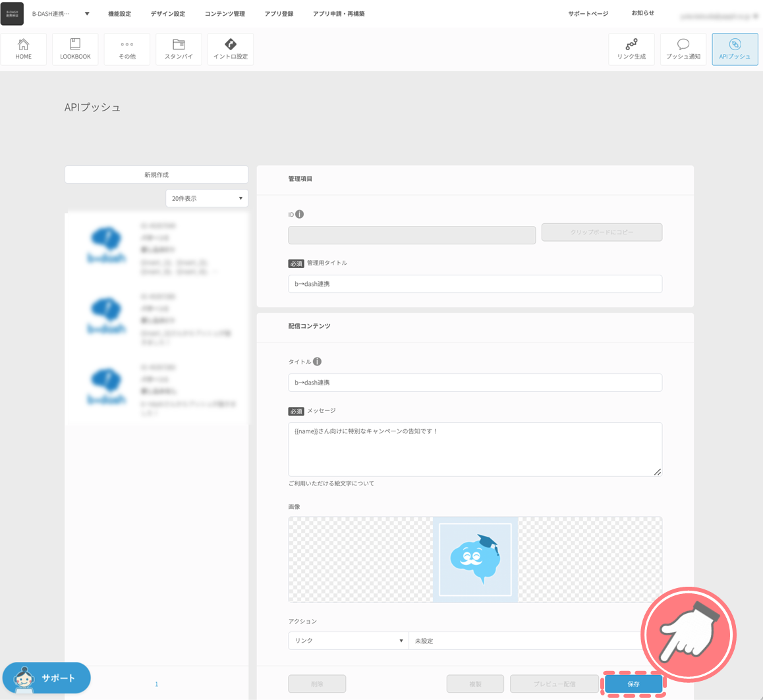The width and height of the screenshot is (763, 700).
Task: Click the uploaded cloud mascot image thumbnail
Action: point(475,559)
